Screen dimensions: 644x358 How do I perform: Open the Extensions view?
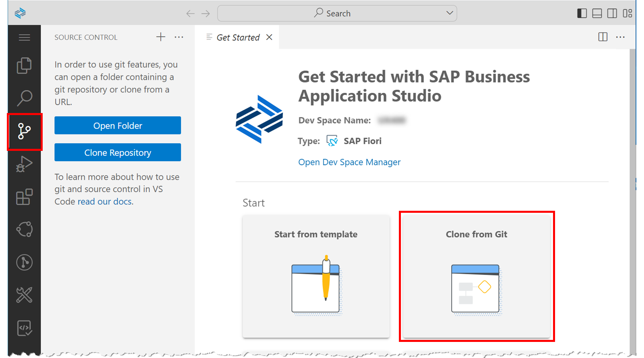24,197
